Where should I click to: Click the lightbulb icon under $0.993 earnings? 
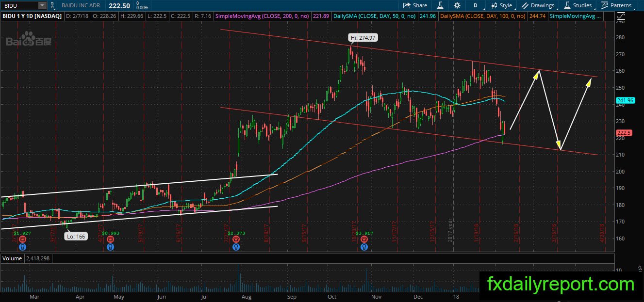(111, 246)
